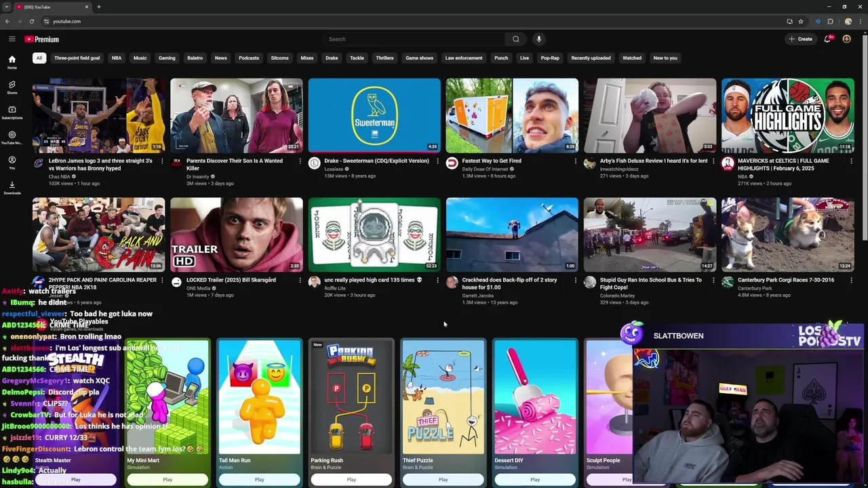Open a new browser tab
This screenshot has height=488, width=868.
tap(99, 7)
